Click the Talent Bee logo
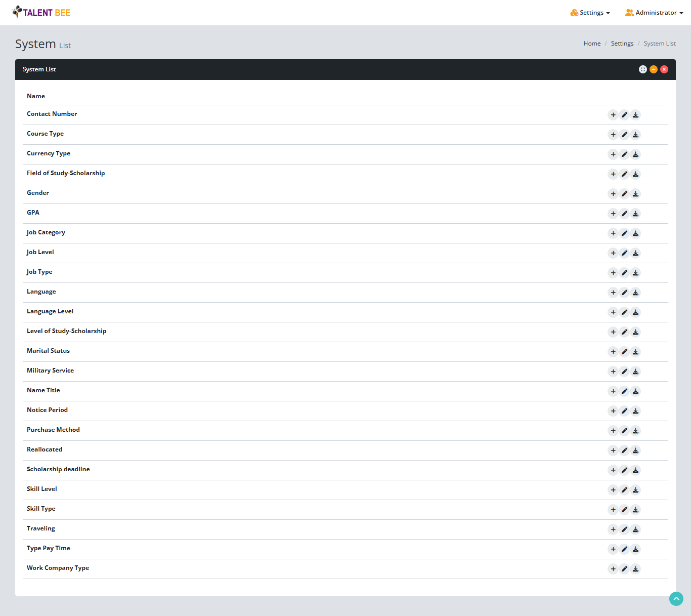Viewport: 691px width, 616px height. pos(41,12)
